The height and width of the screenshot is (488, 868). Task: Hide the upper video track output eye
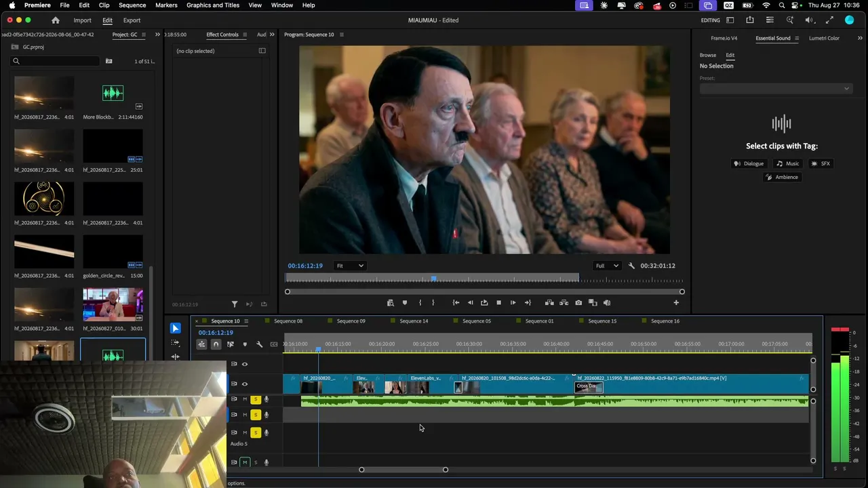point(245,364)
